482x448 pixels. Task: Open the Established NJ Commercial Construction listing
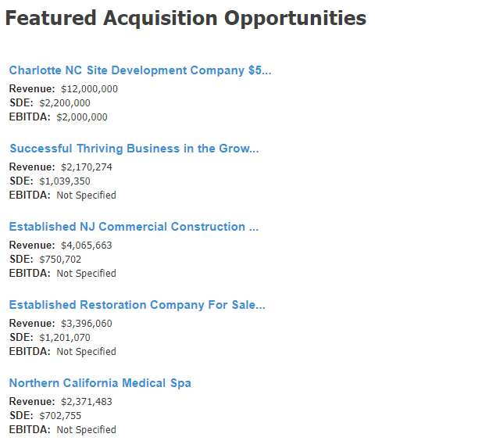coord(134,227)
